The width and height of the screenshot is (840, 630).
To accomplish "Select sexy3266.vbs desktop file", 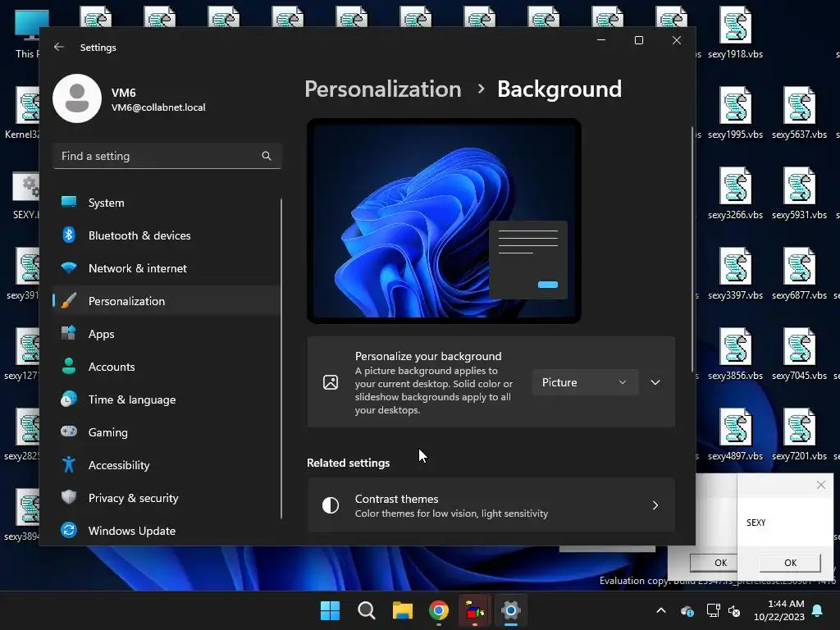I will 735,194.
